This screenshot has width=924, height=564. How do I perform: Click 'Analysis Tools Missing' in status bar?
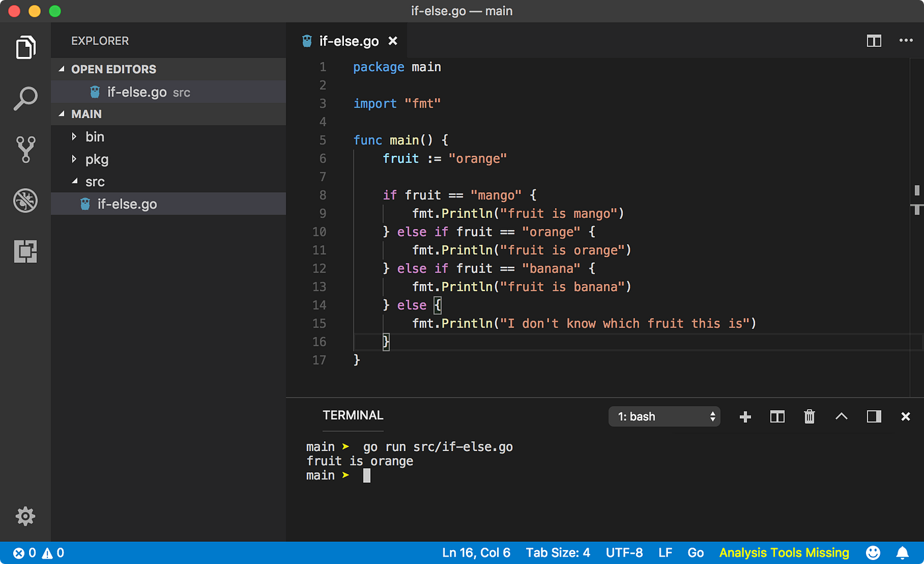(784, 552)
